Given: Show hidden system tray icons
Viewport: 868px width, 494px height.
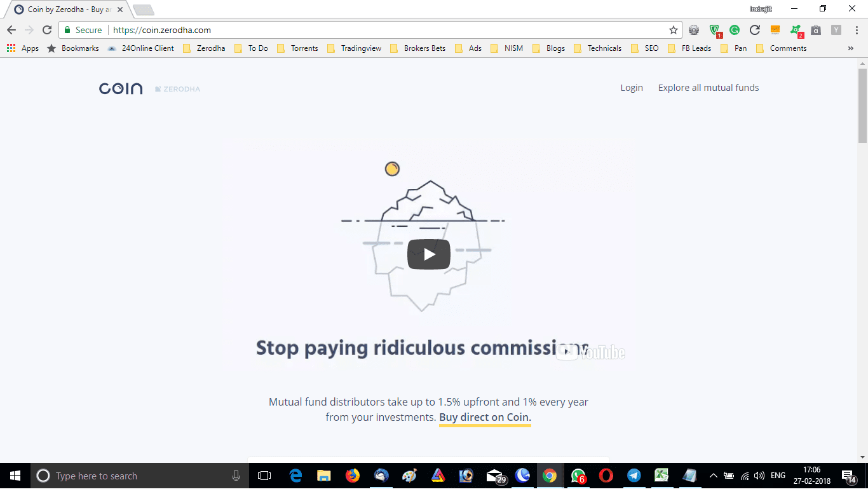Looking at the screenshot, I should tap(714, 476).
